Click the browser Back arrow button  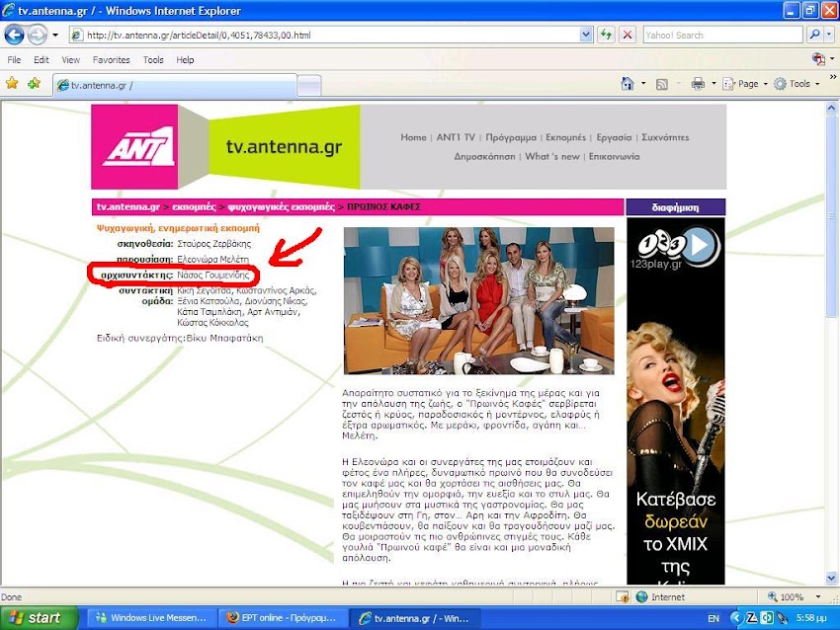tap(15, 36)
